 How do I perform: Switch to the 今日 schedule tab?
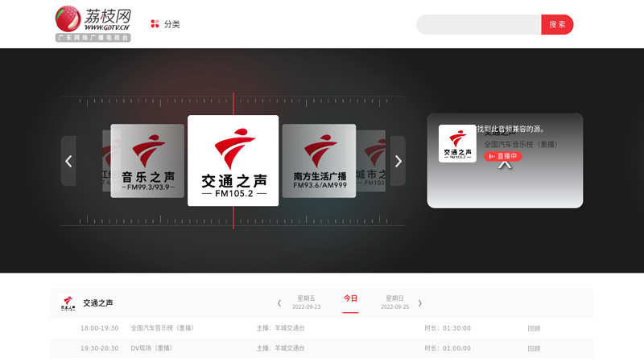point(350,298)
